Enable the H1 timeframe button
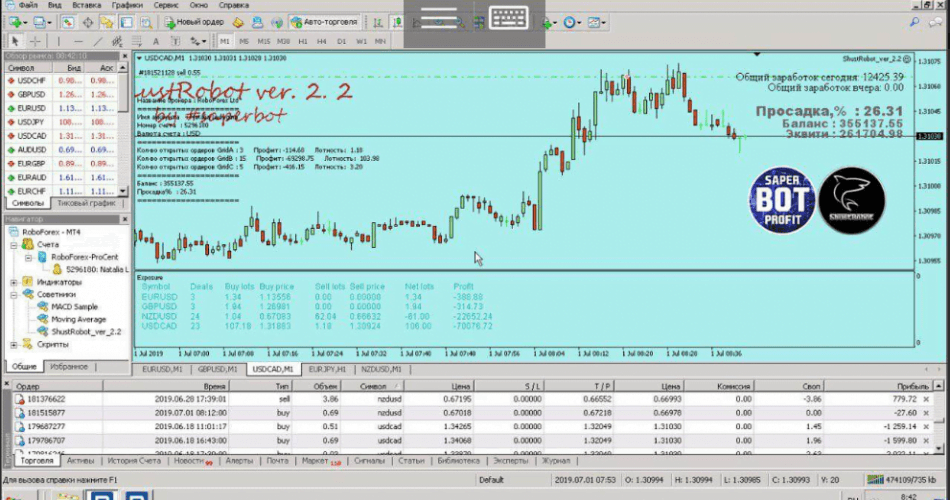Screen dimensions: 950x500 (304, 41)
